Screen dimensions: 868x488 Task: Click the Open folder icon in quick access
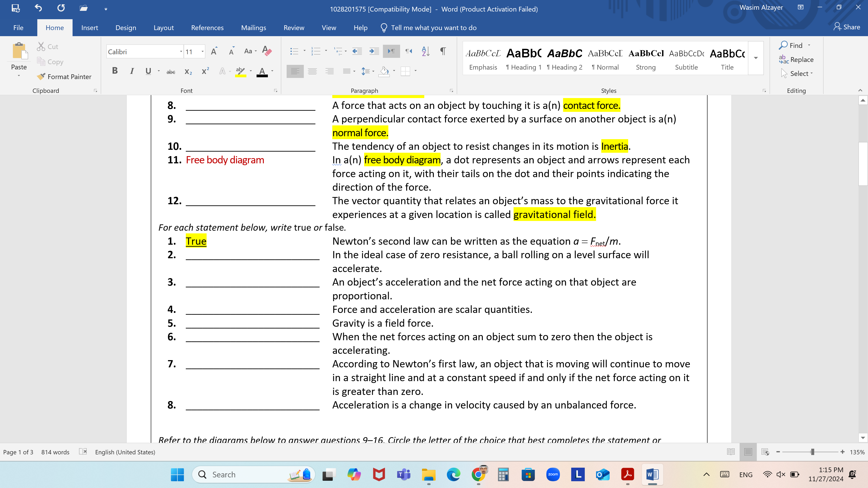pos(84,8)
